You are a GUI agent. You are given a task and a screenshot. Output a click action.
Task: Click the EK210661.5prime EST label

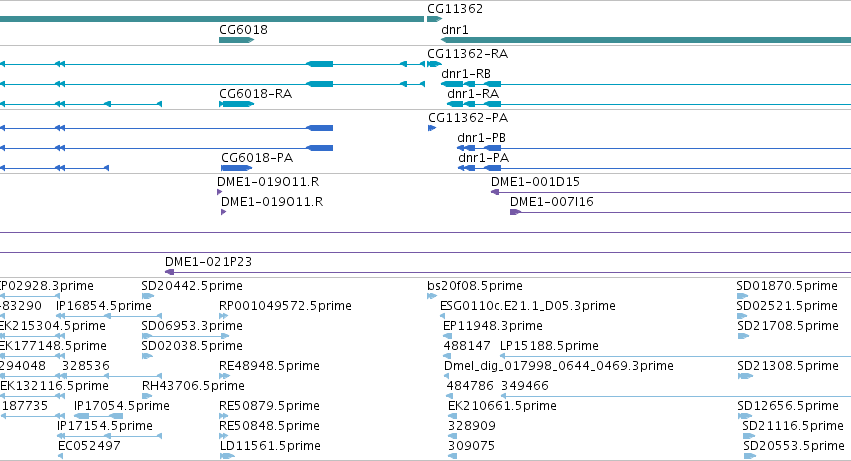(x=502, y=406)
